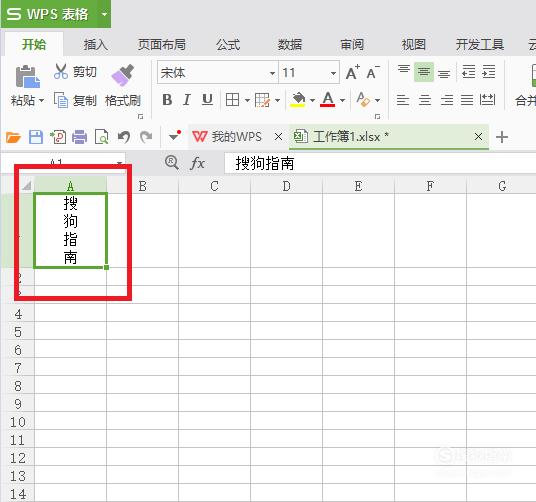
Task: Open file with the folder icon
Action: 13,137
